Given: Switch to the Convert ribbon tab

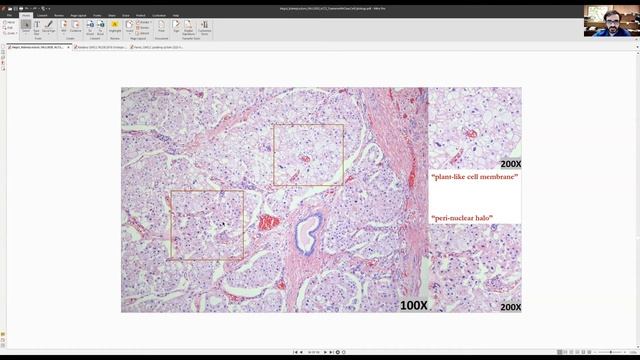Looking at the screenshot, I should (x=42, y=16).
